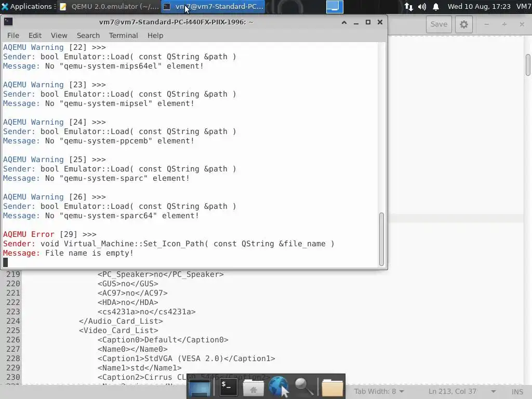
Task: Click the message mentioning qemu-system-ppcemb
Action: pyautogui.click(x=98, y=140)
